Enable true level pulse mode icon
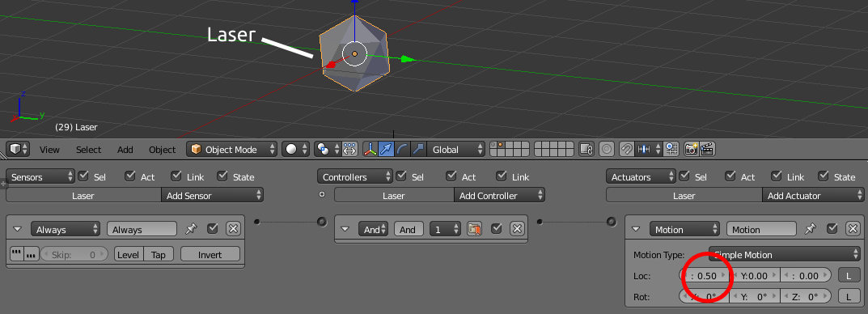Viewport: 868px width, 314px height. pyautogui.click(x=17, y=254)
